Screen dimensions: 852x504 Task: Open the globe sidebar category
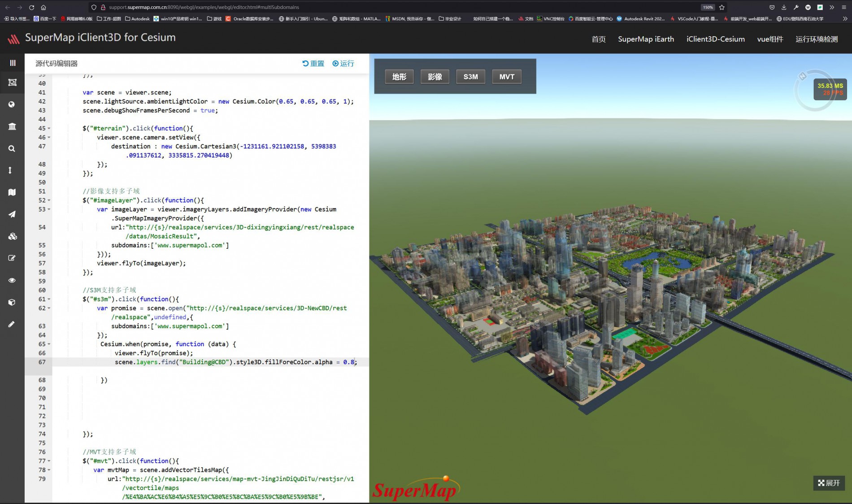pyautogui.click(x=12, y=104)
